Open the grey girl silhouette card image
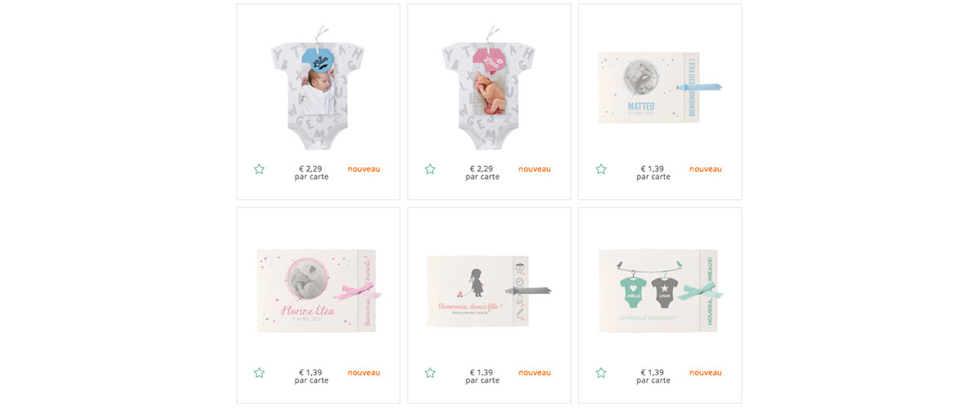Screen dimensions: 980x408 click(488, 290)
